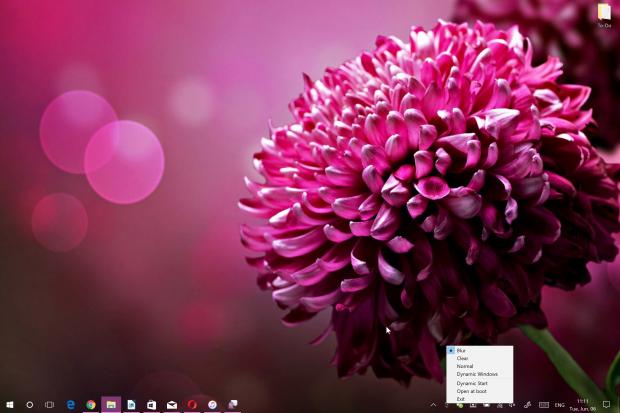Viewport: 620px width, 413px height.
Task: Launch Microsoft Edge from the taskbar
Action: click(71, 405)
